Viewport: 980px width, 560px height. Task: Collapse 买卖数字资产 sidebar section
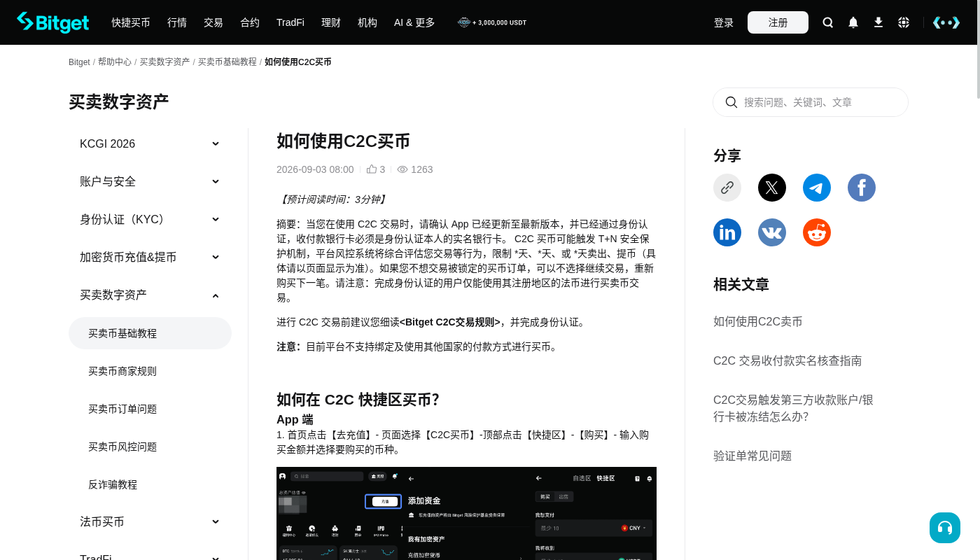[150, 295]
